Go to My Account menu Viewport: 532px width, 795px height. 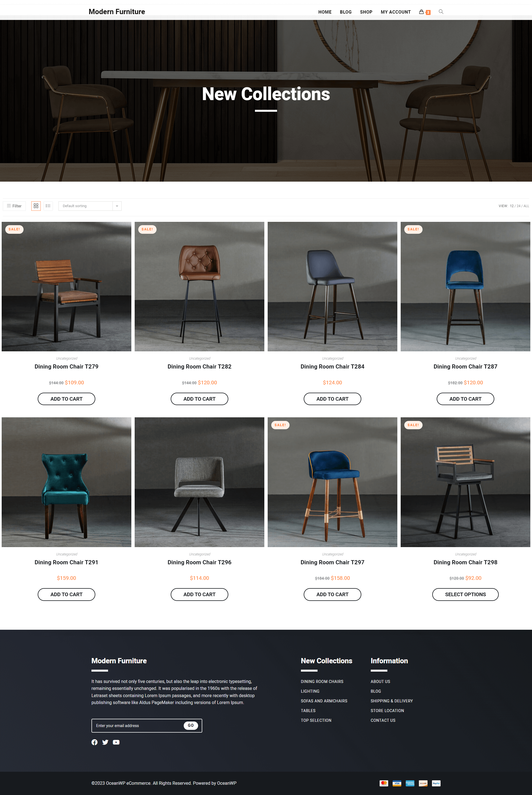(x=396, y=12)
